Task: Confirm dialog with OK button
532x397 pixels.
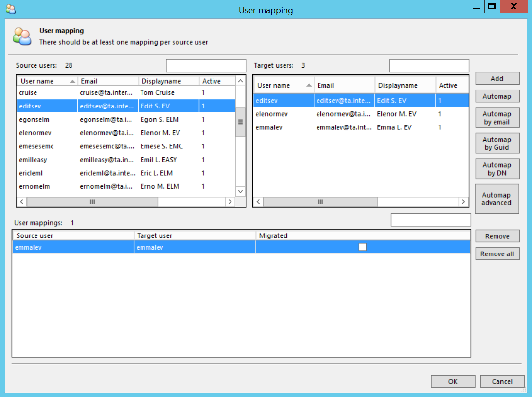Action: pyautogui.click(x=453, y=381)
